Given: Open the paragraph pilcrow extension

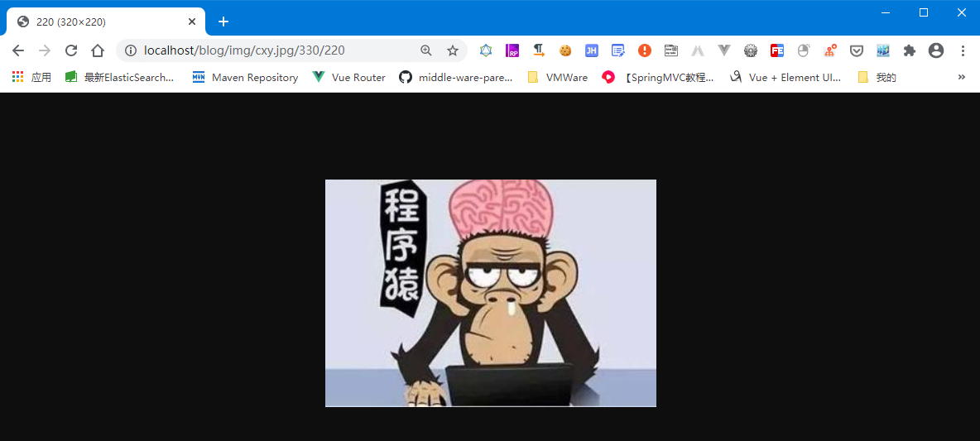Looking at the screenshot, I should coord(539,50).
